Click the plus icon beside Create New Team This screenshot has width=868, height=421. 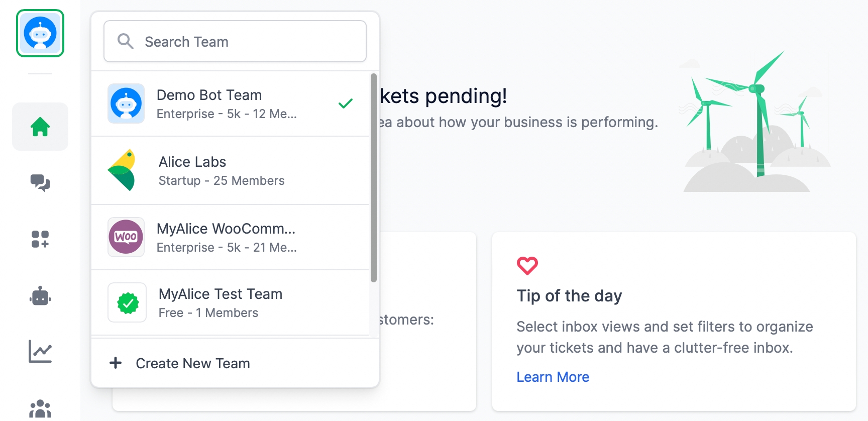tap(116, 363)
